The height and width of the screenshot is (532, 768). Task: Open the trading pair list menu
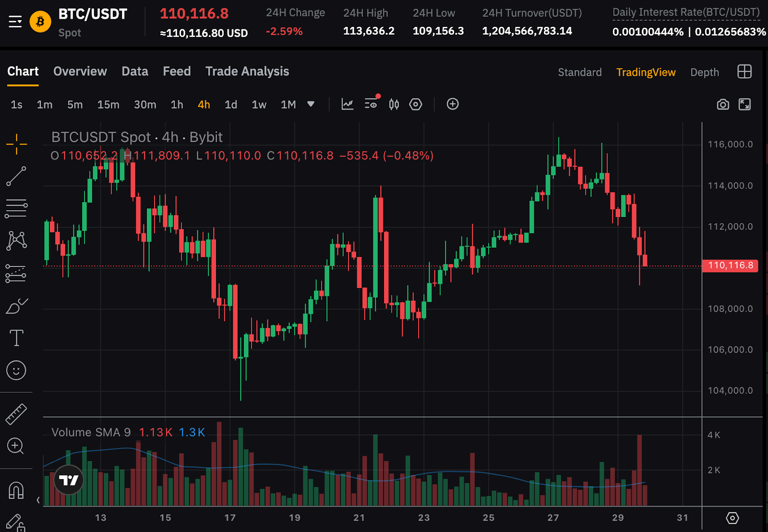tap(15, 22)
